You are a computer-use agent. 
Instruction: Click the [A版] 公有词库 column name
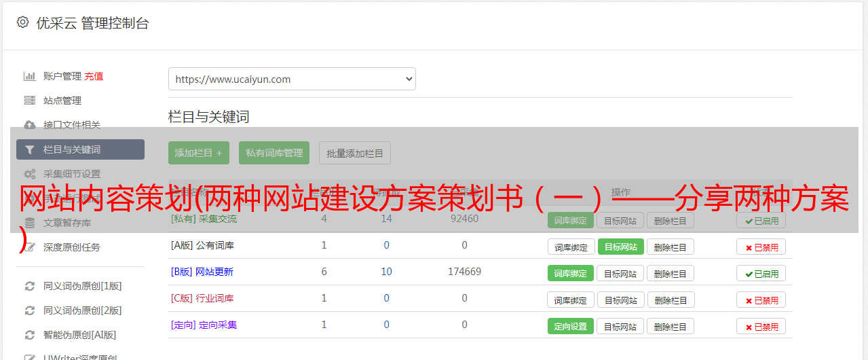(x=202, y=245)
